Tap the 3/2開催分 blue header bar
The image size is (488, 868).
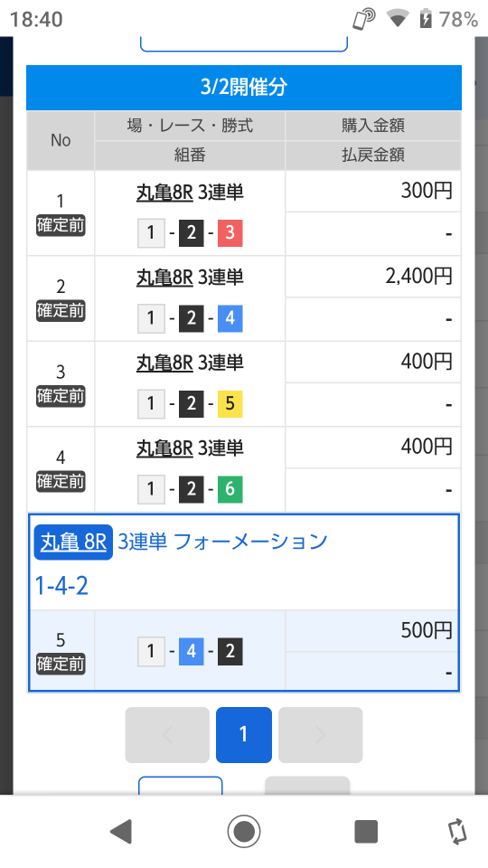click(x=243, y=88)
